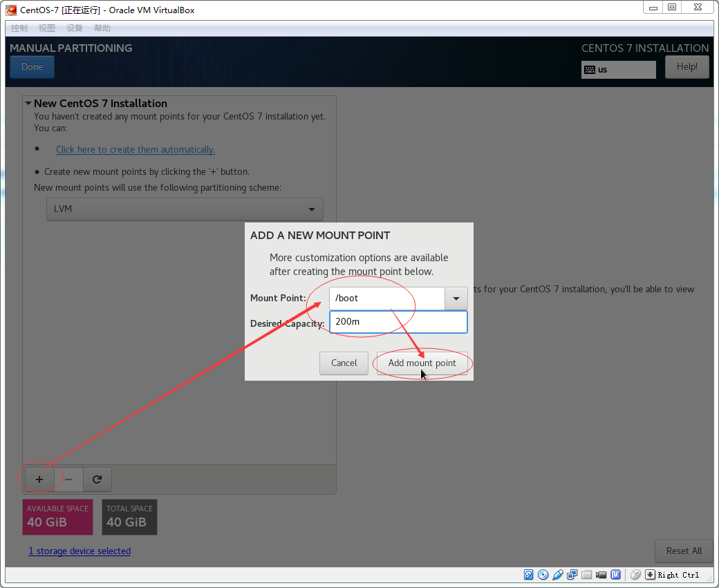
Task: Click the us keyboard layout indicator
Action: click(x=618, y=70)
